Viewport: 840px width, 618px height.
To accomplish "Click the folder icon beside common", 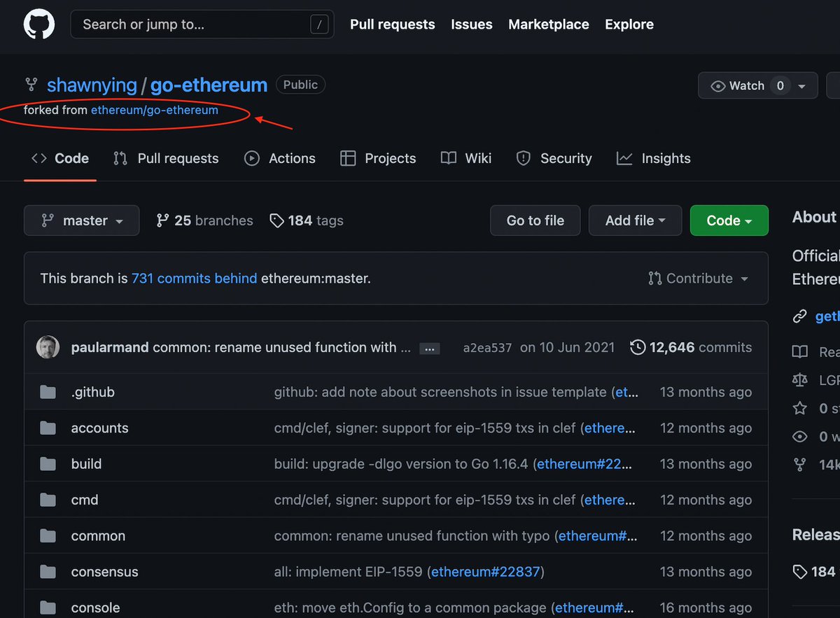I will tap(48, 536).
